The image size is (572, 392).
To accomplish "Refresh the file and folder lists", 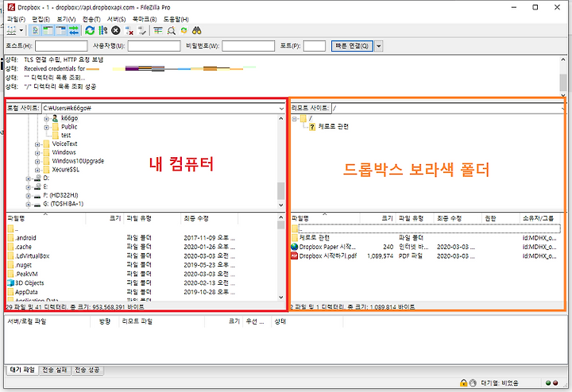I will [x=90, y=31].
